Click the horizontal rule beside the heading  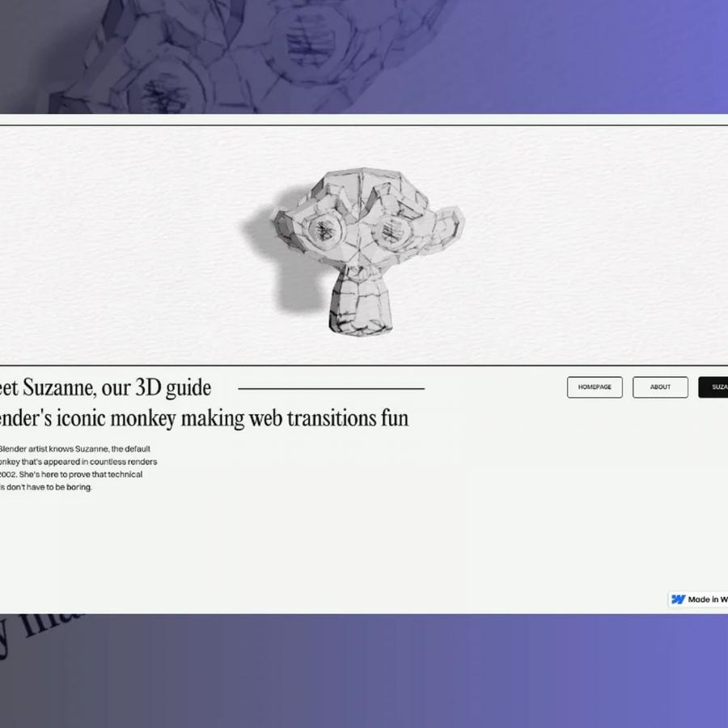[332, 388]
